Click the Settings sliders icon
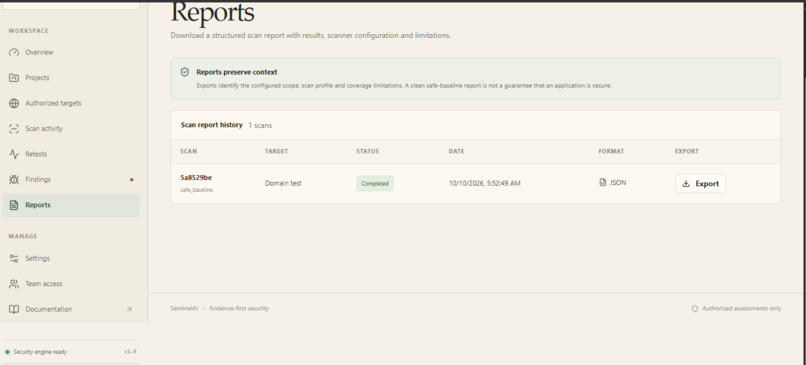Screen dimensions: 806x365 click(14, 259)
